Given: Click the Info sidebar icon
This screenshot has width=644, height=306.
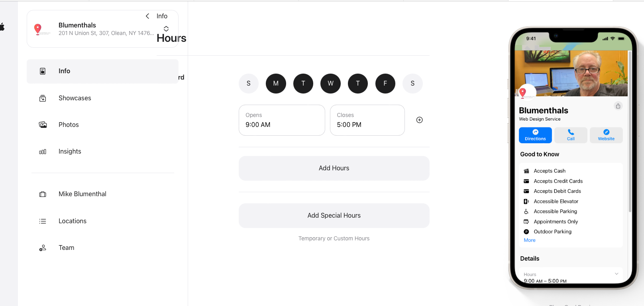Looking at the screenshot, I should [43, 71].
